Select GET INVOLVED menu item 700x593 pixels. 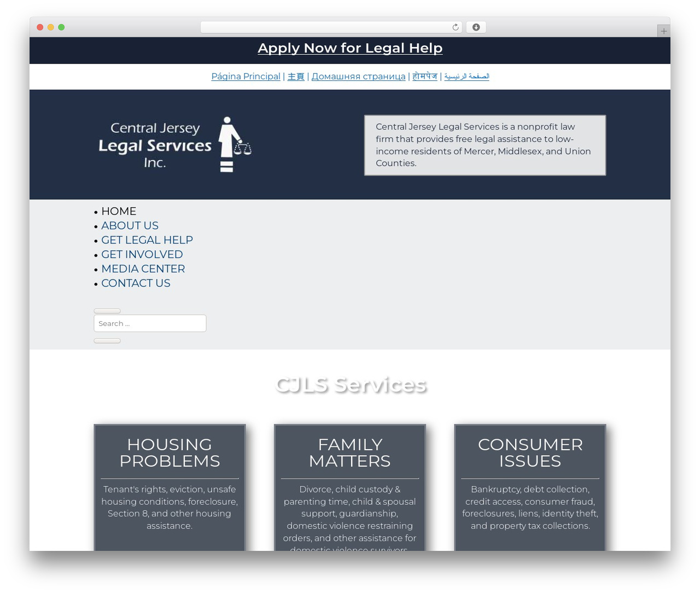[x=142, y=254]
